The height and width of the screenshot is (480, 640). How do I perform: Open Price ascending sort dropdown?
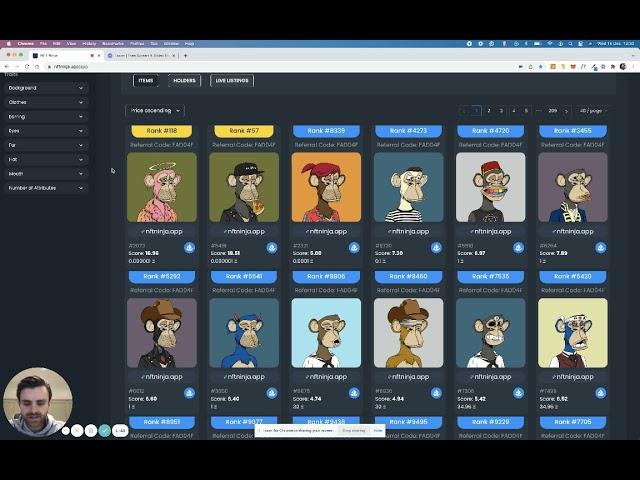[155, 111]
